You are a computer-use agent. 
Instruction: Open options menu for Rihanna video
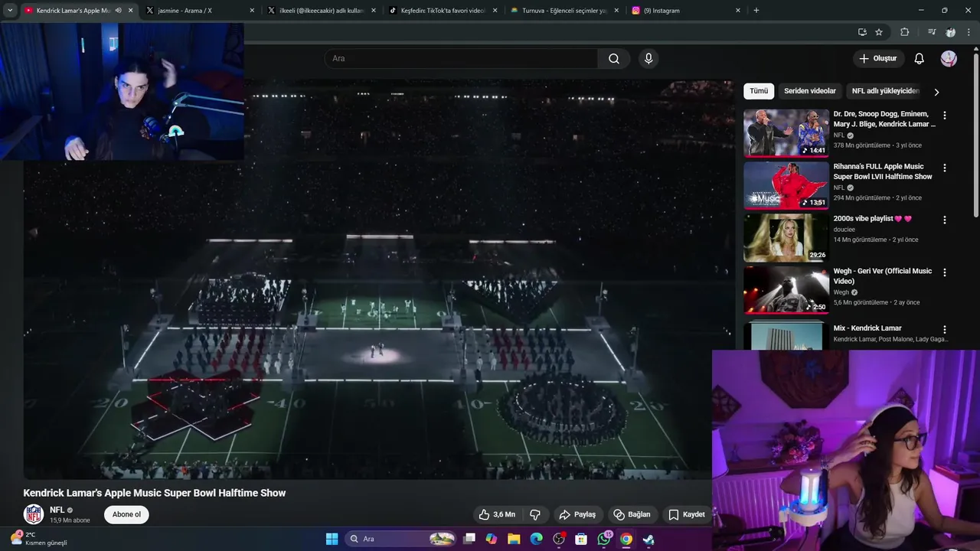(944, 168)
